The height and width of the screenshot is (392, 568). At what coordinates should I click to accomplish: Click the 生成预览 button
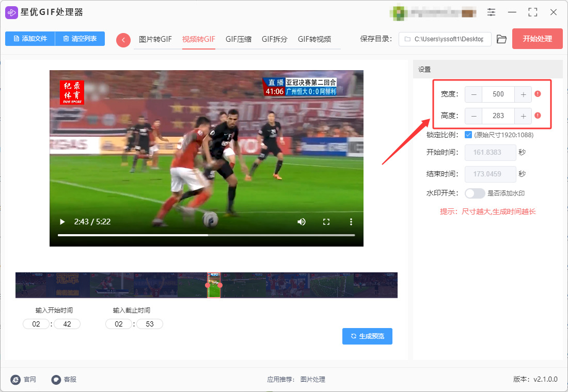click(367, 336)
